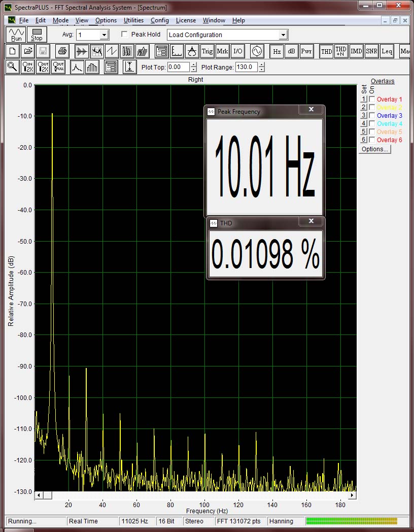Click the Plot Top input field
The image size is (414, 532).
(x=178, y=67)
